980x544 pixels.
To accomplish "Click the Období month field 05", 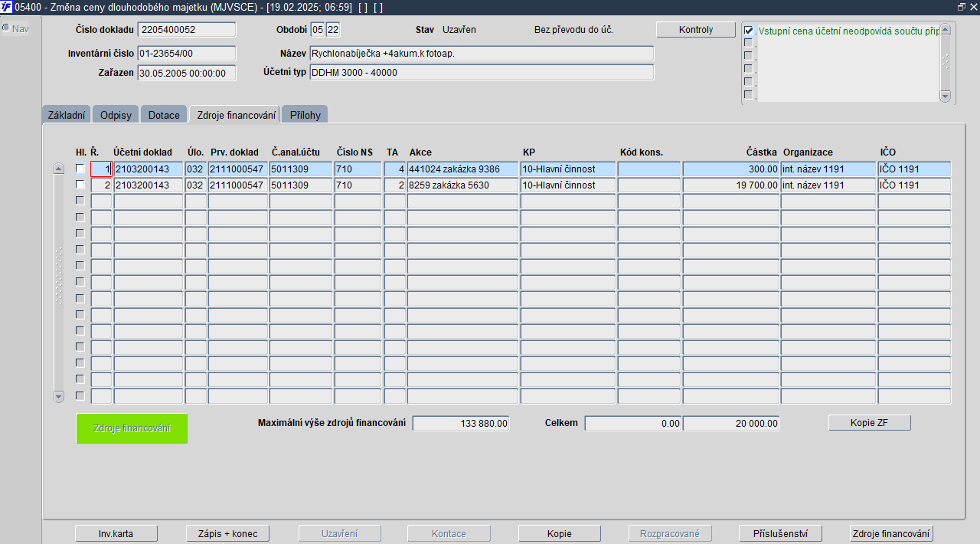I will coord(317,30).
